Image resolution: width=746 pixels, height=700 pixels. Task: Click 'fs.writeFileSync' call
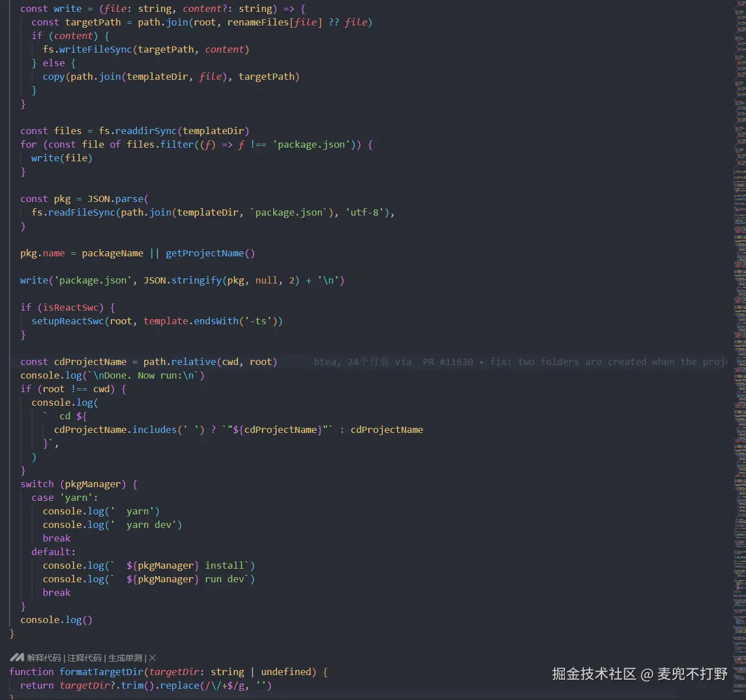87,50
